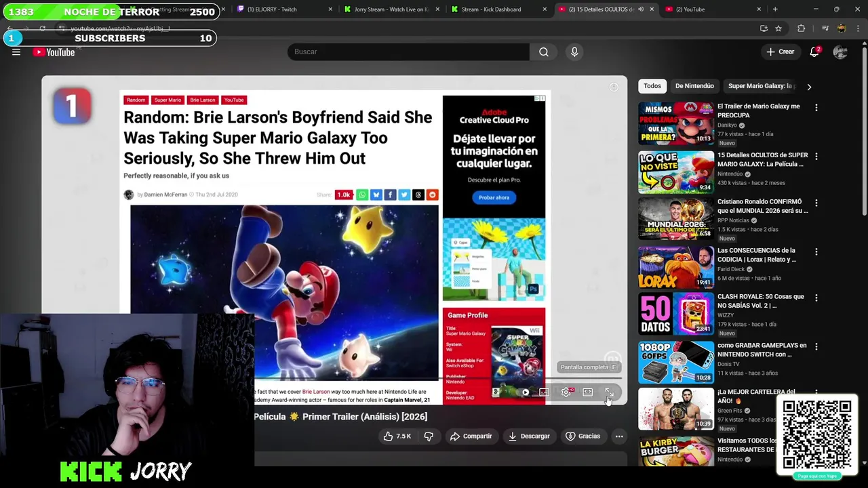Open browser media controls icon

tap(825, 28)
